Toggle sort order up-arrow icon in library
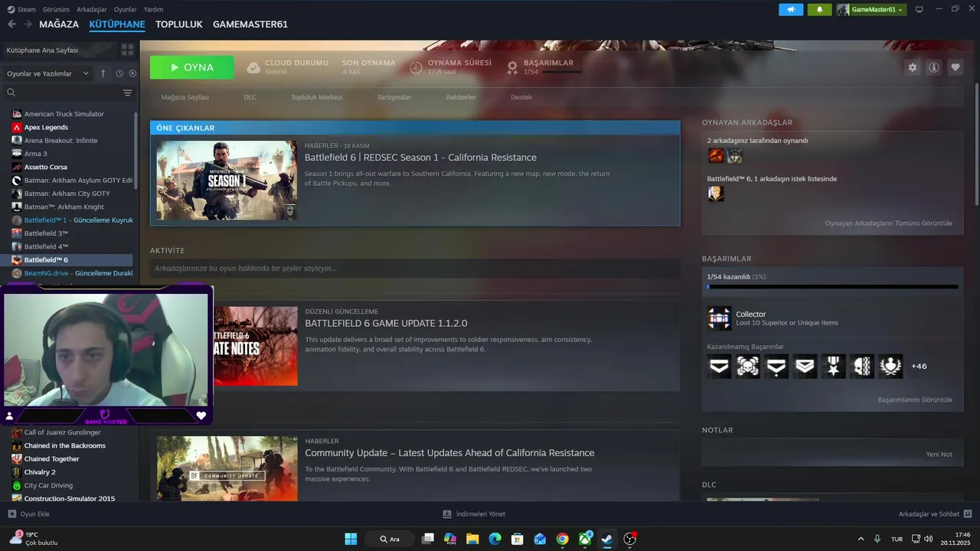Viewport: 980px width, 551px height. [x=103, y=73]
